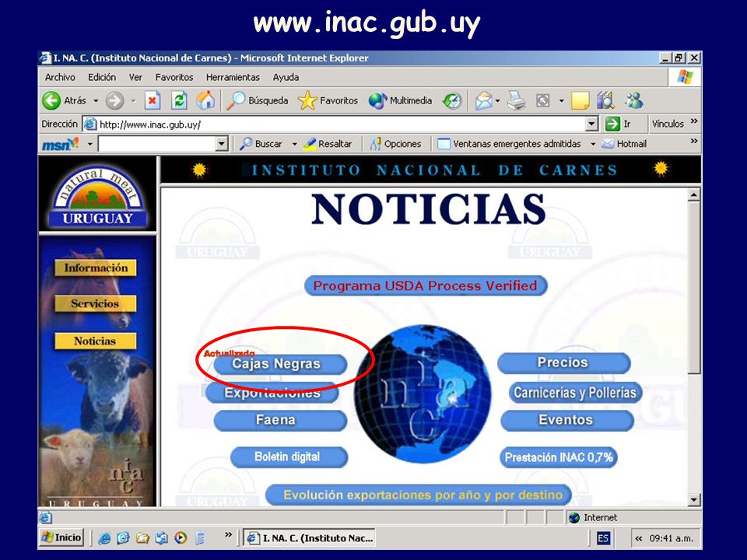This screenshot has height=560, width=747.
Task: Expand the Mail icon dropdown arrow
Action: click(x=498, y=101)
